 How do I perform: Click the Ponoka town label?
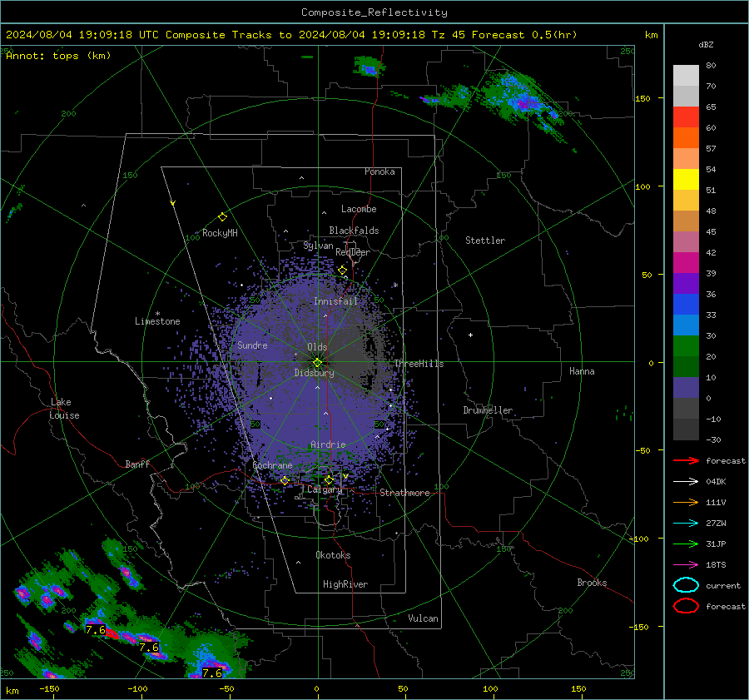(x=379, y=171)
